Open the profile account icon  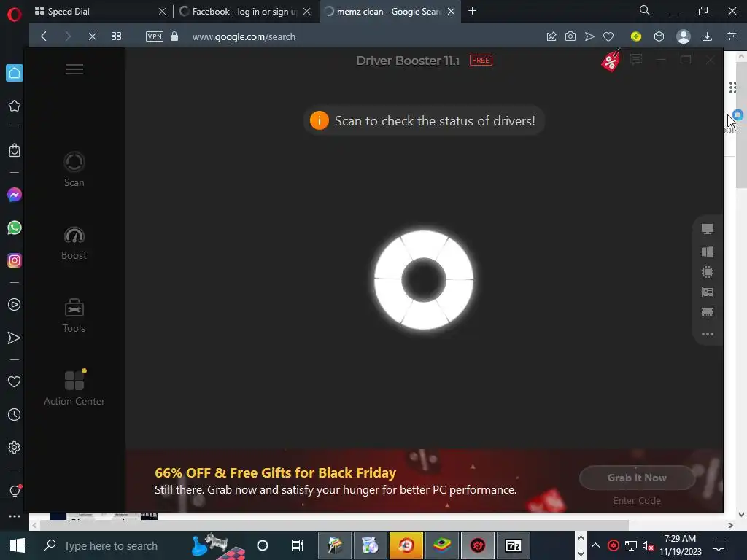(x=683, y=36)
